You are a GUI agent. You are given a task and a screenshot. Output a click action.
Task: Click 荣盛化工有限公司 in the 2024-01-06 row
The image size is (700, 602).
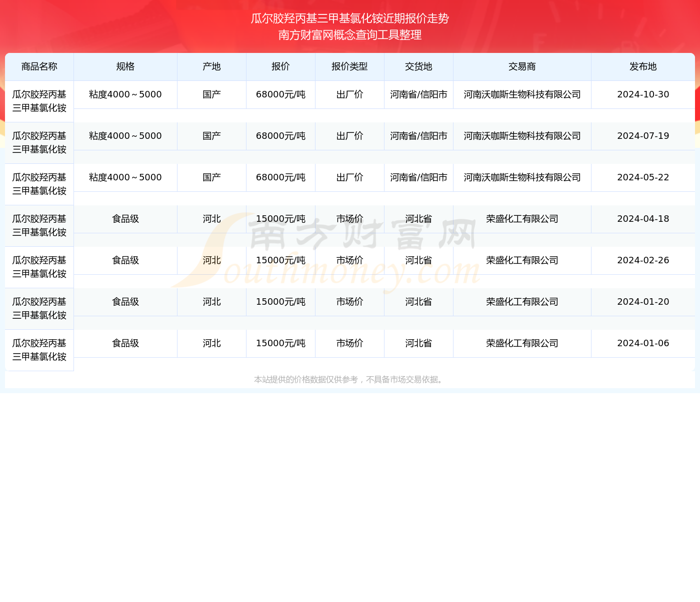click(522, 343)
